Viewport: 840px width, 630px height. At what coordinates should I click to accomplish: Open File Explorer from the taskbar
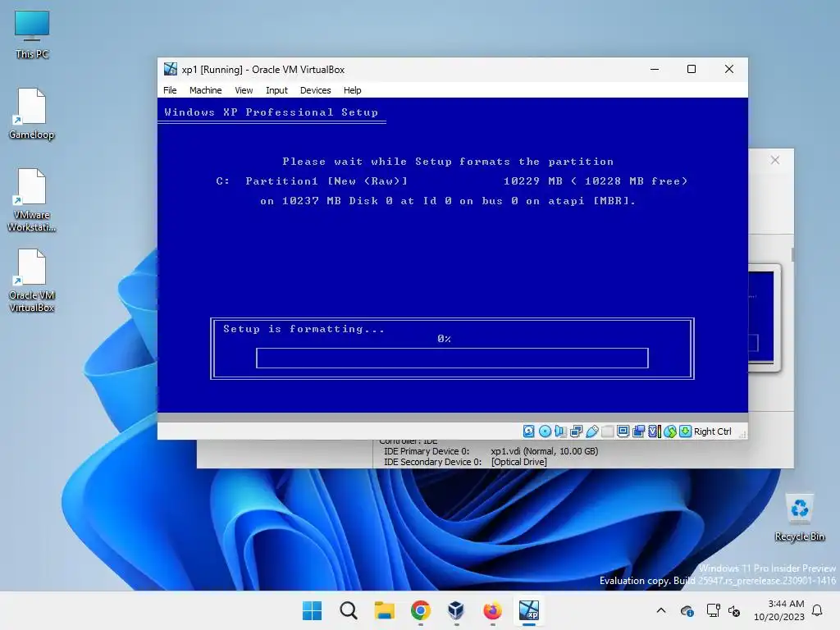coord(384,610)
